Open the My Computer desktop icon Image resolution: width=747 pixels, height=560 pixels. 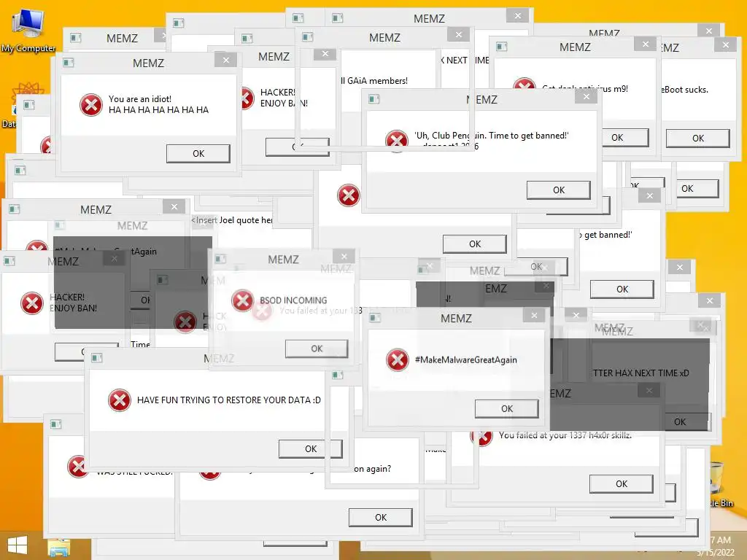point(28,30)
